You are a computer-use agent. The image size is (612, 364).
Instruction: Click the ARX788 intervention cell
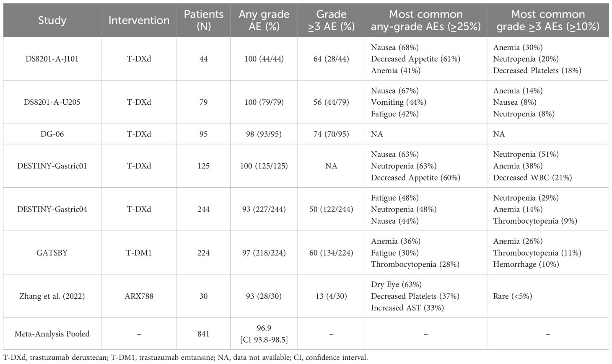(x=139, y=296)
